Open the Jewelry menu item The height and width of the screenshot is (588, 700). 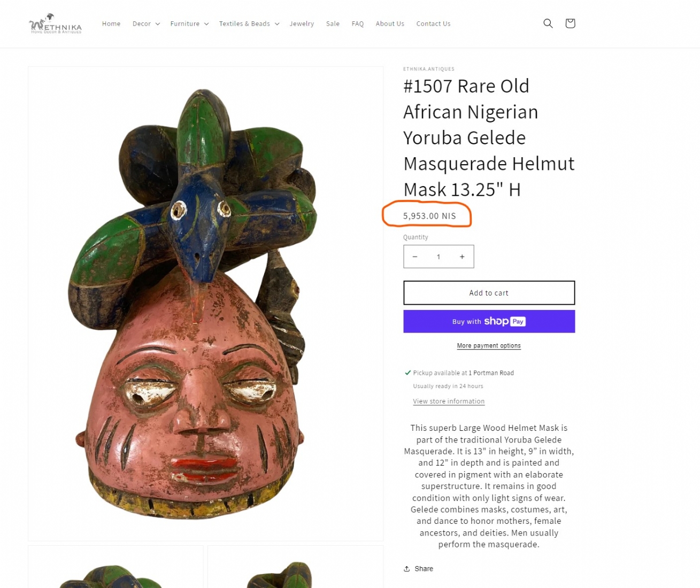tap(302, 24)
